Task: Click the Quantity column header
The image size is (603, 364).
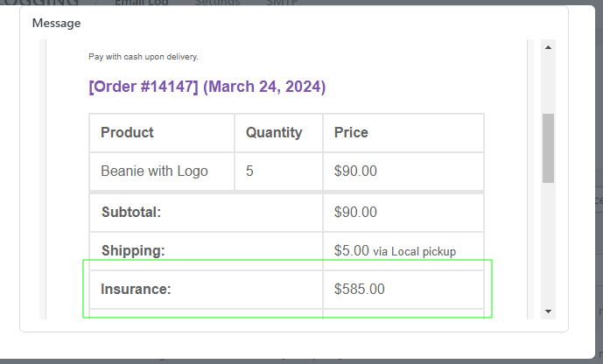Action: pyautogui.click(x=274, y=133)
